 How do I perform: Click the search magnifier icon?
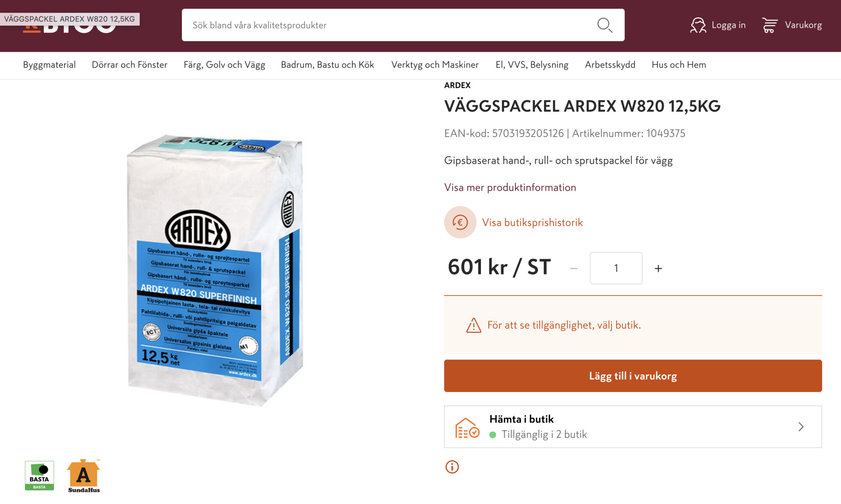click(x=604, y=25)
